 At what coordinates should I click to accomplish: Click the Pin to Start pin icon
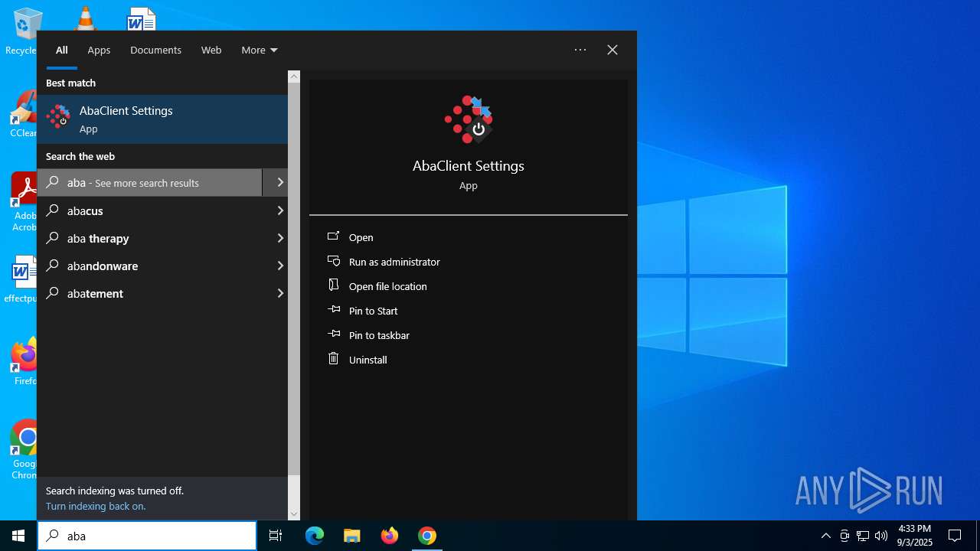[333, 310]
